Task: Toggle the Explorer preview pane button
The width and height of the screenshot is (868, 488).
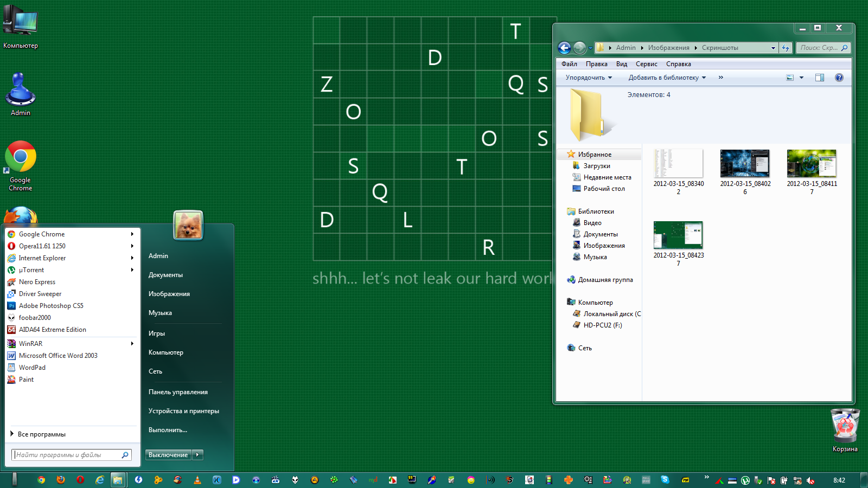Action: coord(819,78)
